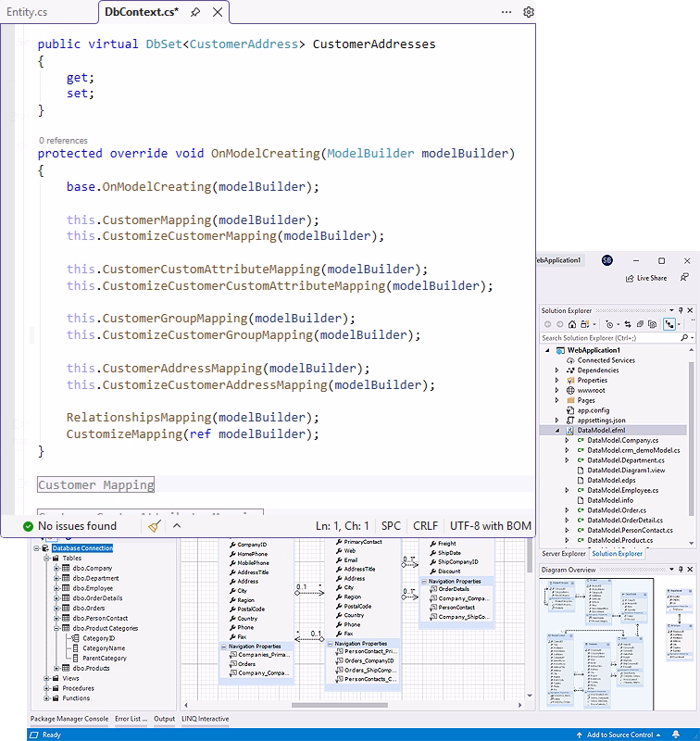Open the Error List tab
700x741 pixels.
(x=131, y=719)
